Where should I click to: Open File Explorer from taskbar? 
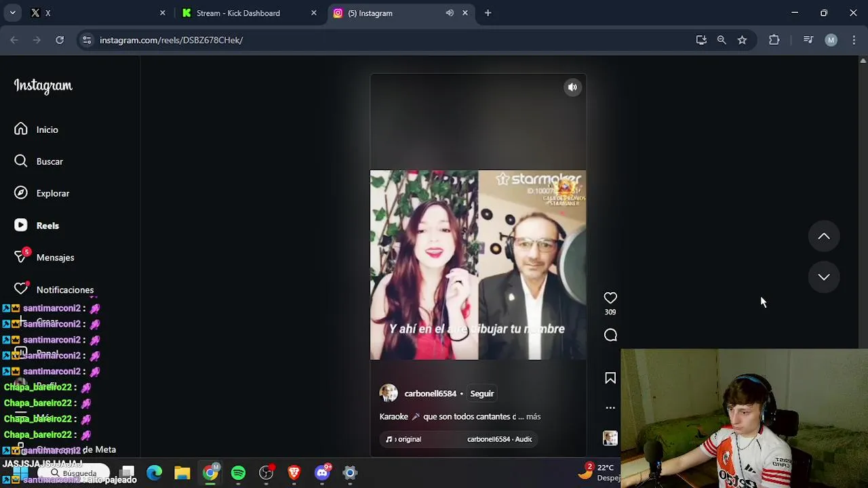182,472
